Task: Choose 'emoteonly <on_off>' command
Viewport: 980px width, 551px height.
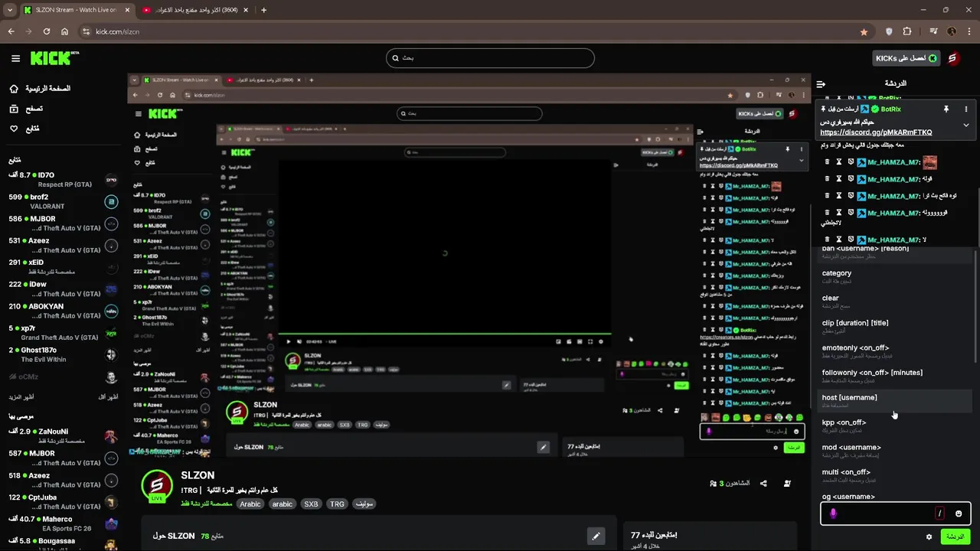Action: coord(893,351)
